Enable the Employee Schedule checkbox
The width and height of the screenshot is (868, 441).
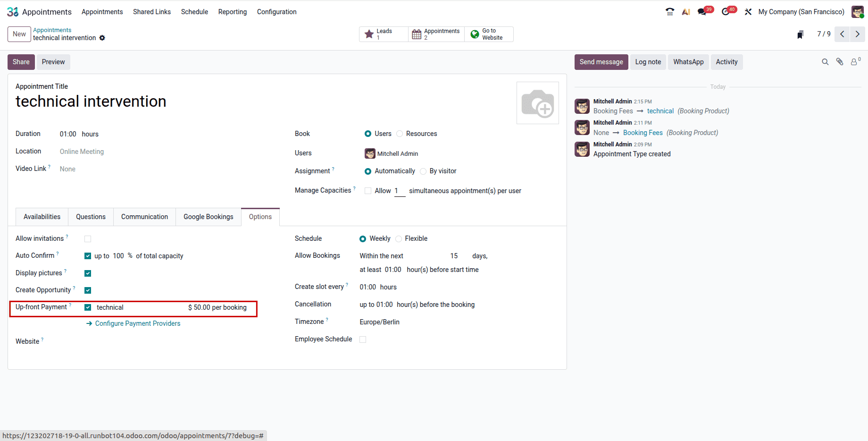click(x=363, y=339)
